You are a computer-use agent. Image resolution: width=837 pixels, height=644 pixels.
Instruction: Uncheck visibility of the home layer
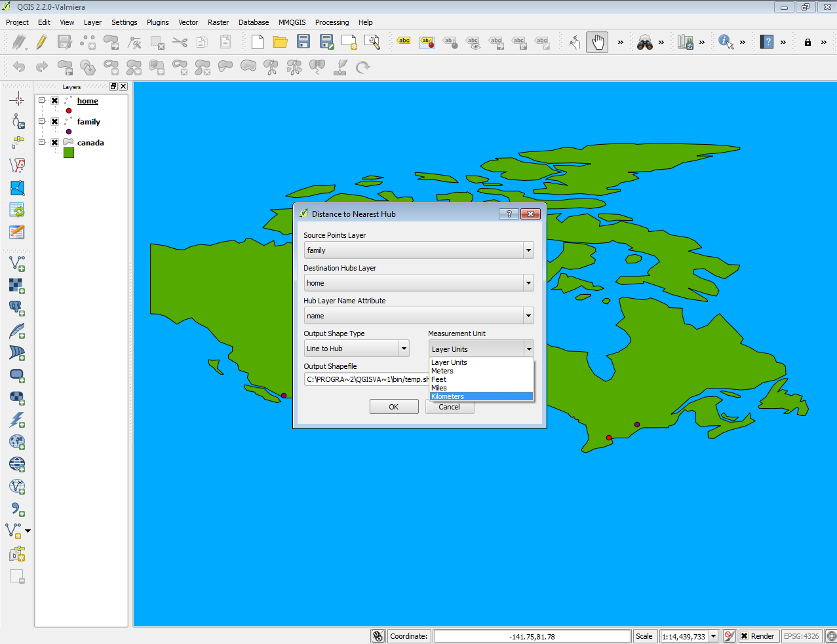54,101
